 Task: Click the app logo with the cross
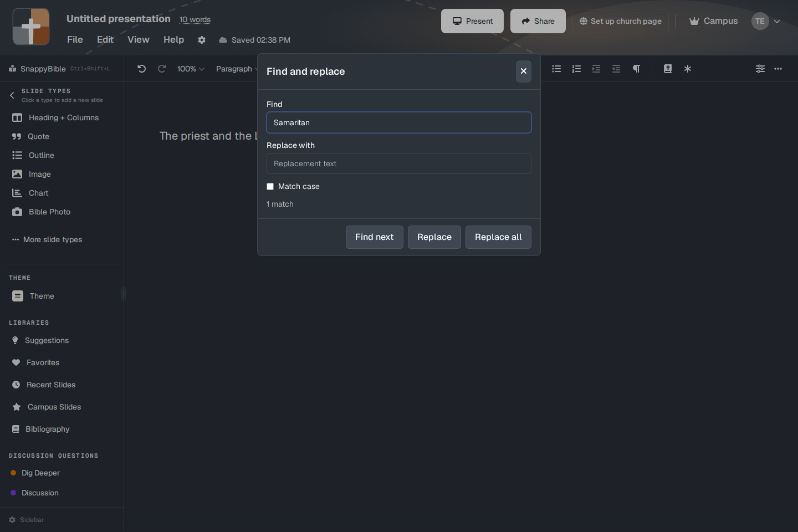(31, 27)
